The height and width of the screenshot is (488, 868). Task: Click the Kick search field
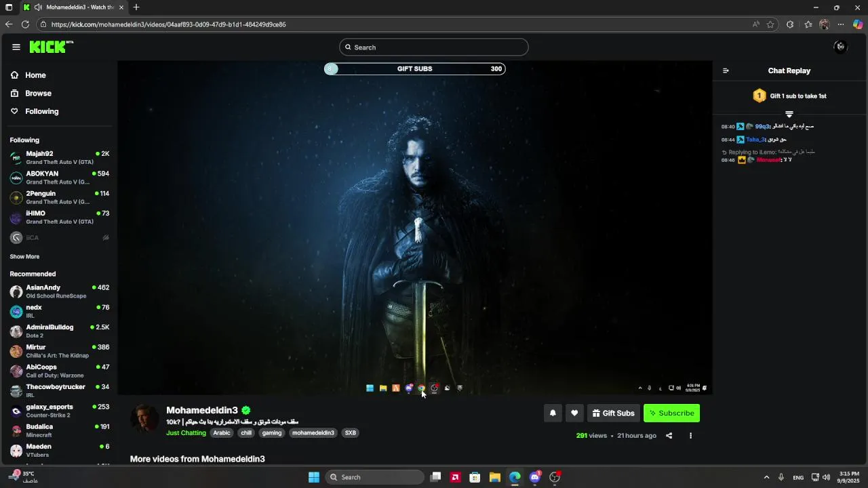(434, 47)
